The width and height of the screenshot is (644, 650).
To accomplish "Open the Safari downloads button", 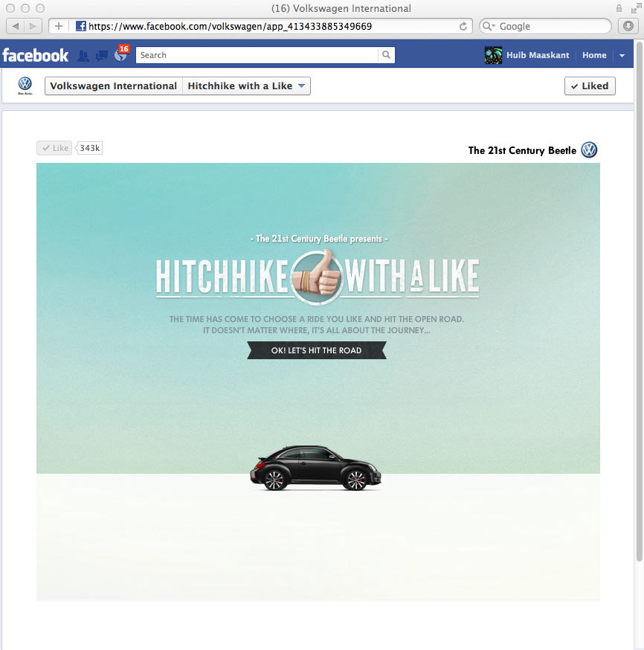I will coord(628,26).
